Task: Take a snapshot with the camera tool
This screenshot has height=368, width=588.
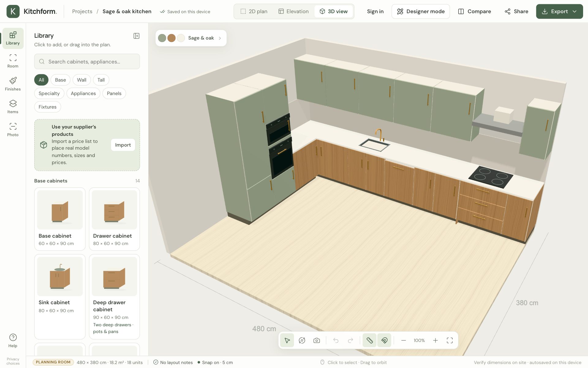Action: pos(317,340)
